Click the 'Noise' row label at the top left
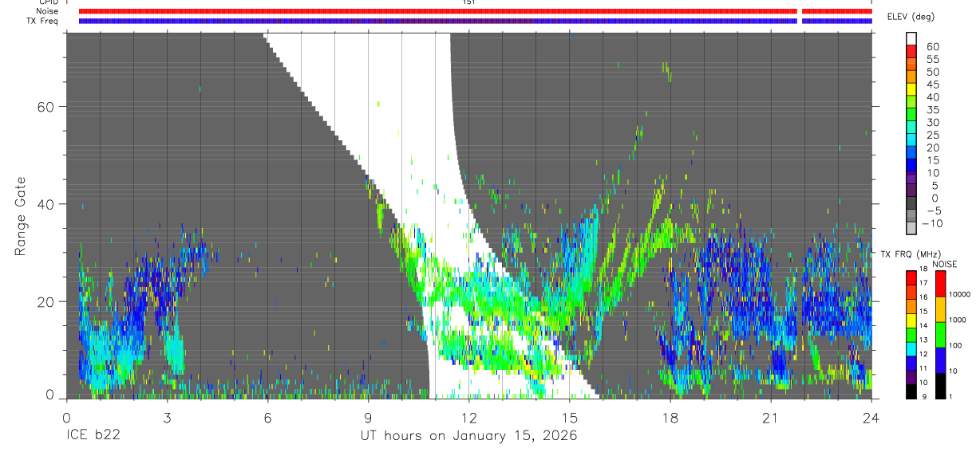Screen dimensions: 980x452 tap(48, 11)
